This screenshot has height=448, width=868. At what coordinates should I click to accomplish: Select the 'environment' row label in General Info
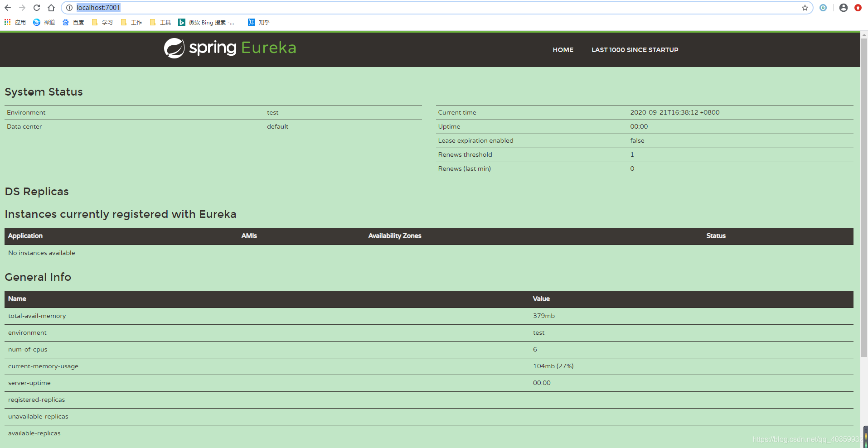click(27, 332)
